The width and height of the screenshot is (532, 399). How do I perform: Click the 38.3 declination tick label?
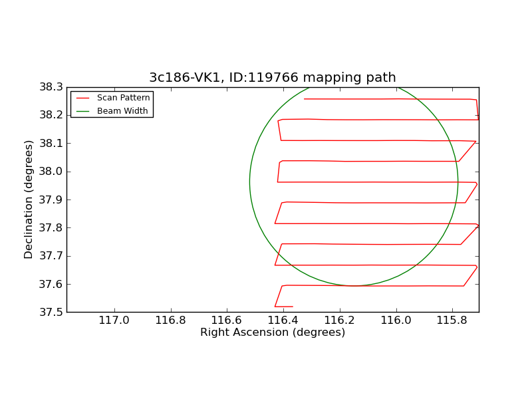pyautogui.click(x=51, y=87)
